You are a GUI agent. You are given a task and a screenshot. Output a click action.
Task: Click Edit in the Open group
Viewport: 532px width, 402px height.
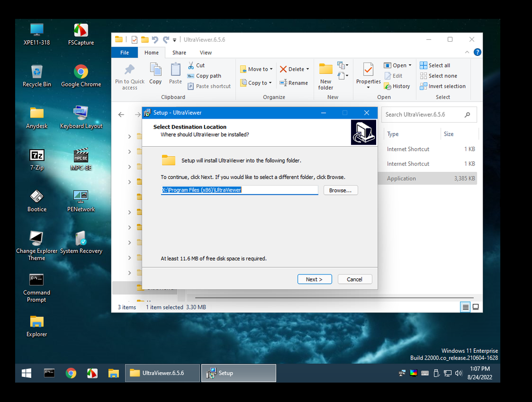[x=393, y=76]
